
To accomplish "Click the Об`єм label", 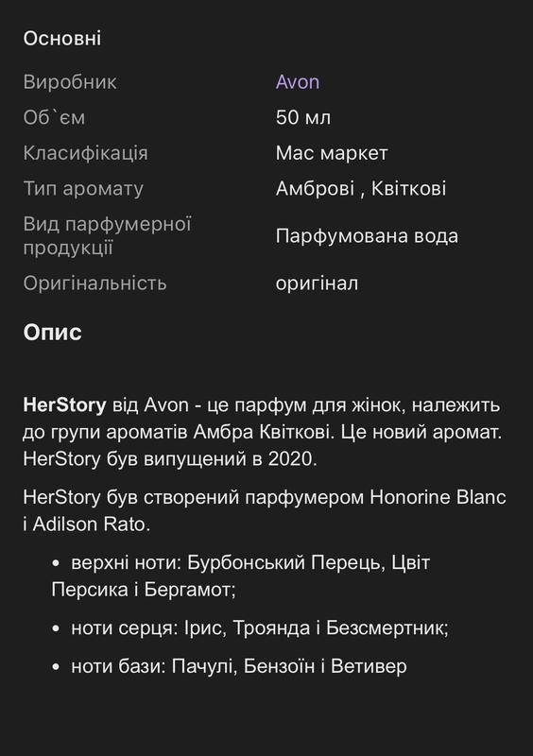I will click(54, 117).
